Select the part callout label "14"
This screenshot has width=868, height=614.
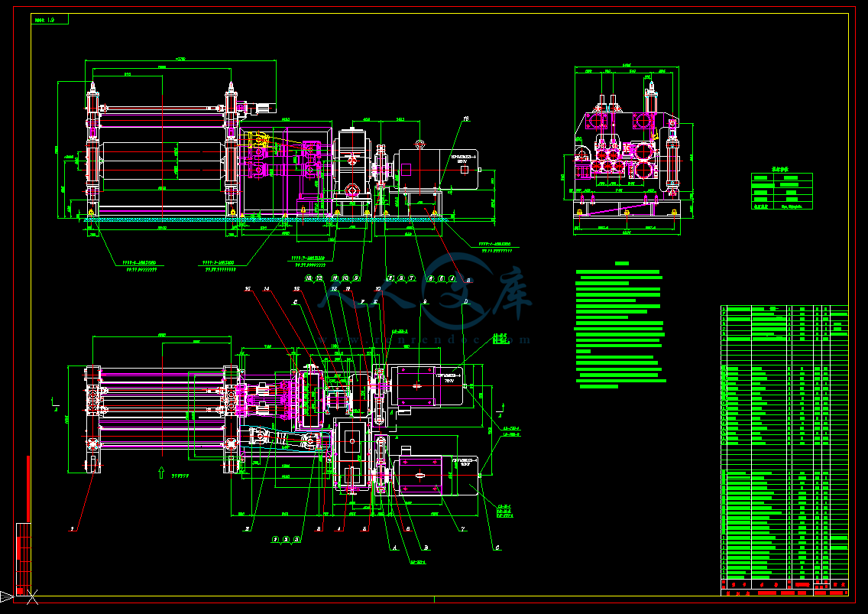click(266, 289)
